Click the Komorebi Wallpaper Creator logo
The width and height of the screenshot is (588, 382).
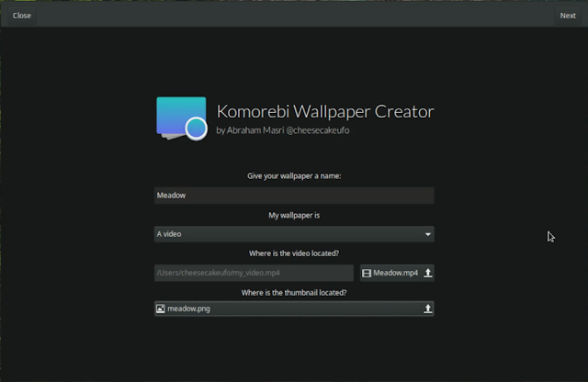182,118
